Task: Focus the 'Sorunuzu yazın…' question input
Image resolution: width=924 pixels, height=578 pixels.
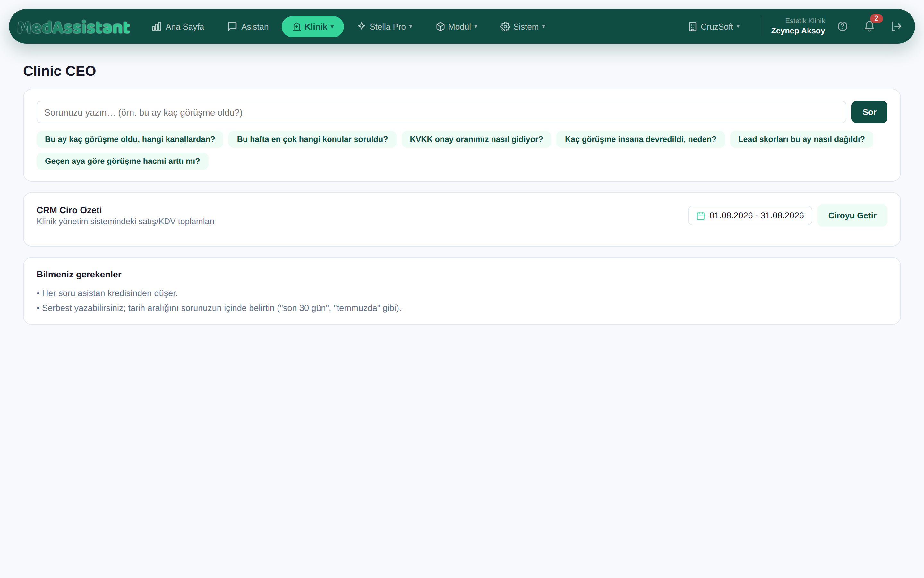Action: coord(441,112)
